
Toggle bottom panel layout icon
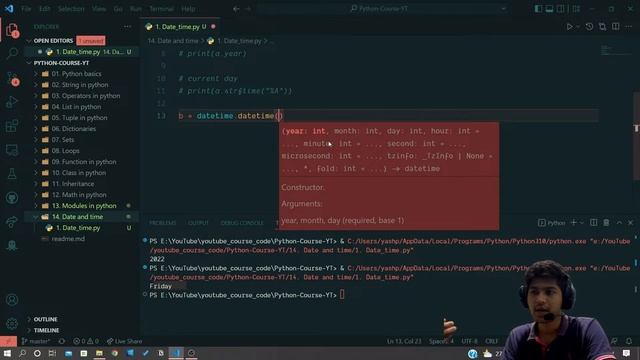(x=549, y=9)
